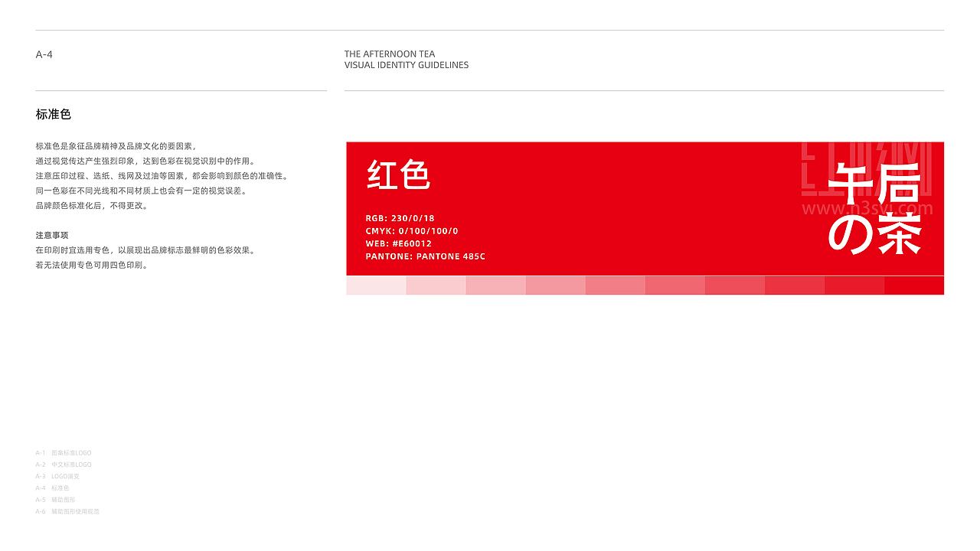Click VISUAL IDENTITY GUIDELINES header line

[x=407, y=65]
